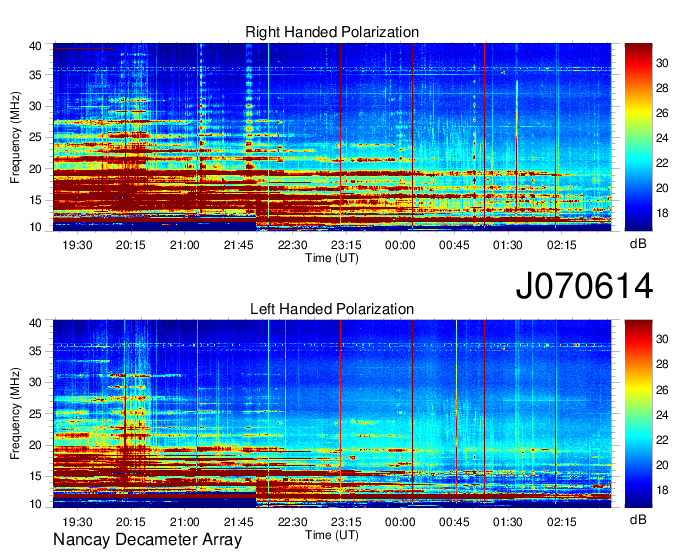This screenshot has height=552, width=680.
Task: Click the 00:45 tick under Left Handed plot
Action: click(454, 522)
